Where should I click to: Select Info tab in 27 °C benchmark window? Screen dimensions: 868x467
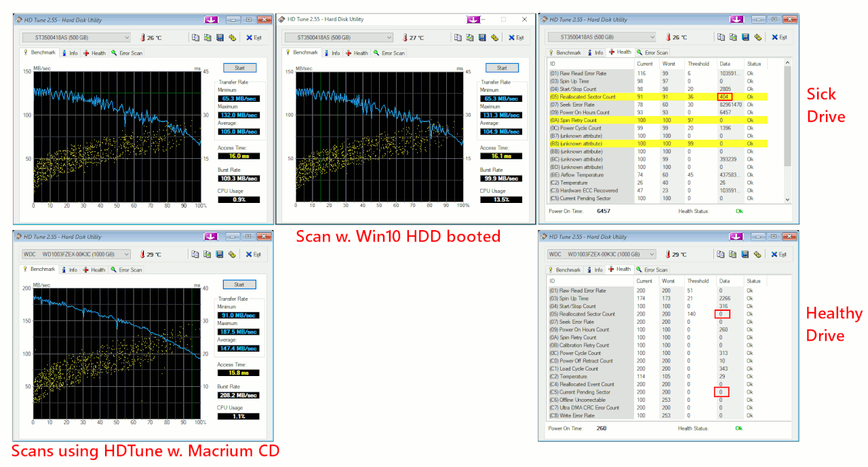tap(332, 53)
